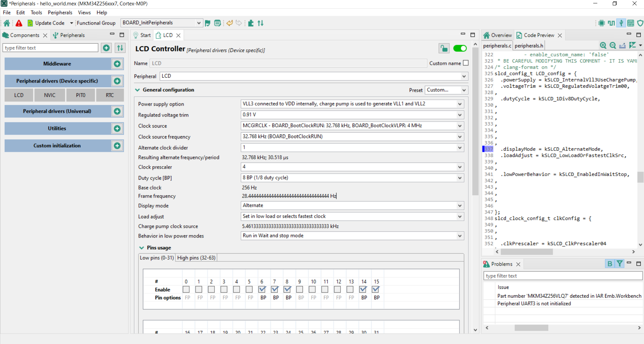The height and width of the screenshot is (344, 644).
Task: Click the undo arrow in the toolbar
Action: point(230,23)
